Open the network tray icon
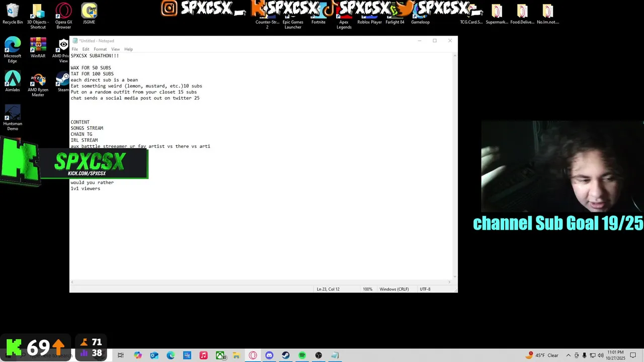The image size is (644, 362). pyautogui.click(x=592, y=355)
